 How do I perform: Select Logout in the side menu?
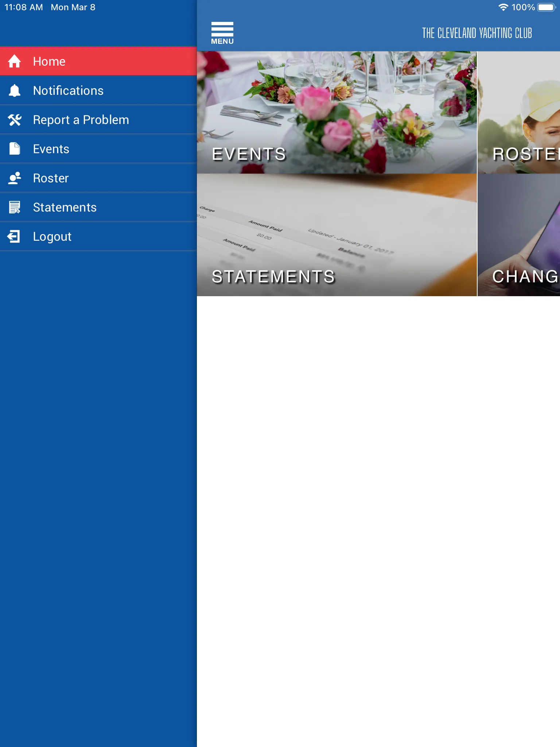pos(98,236)
